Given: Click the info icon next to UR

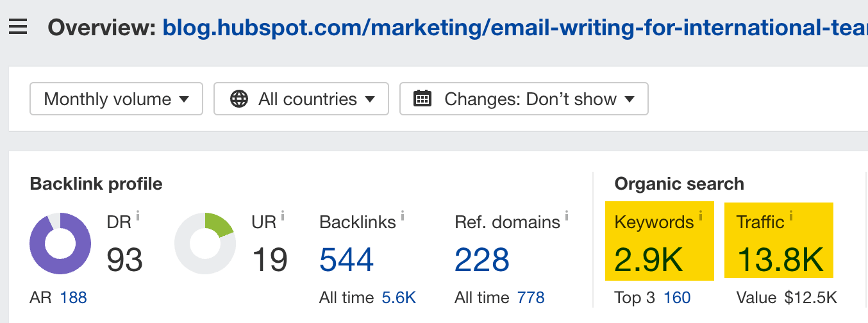Looking at the screenshot, I should [283, 216].
